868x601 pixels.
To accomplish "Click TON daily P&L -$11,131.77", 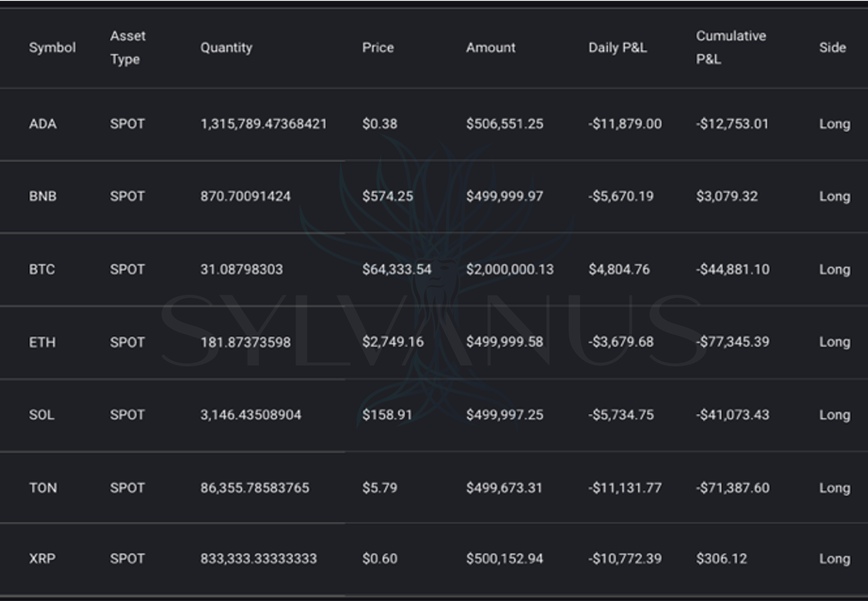I will click(625, 488).
